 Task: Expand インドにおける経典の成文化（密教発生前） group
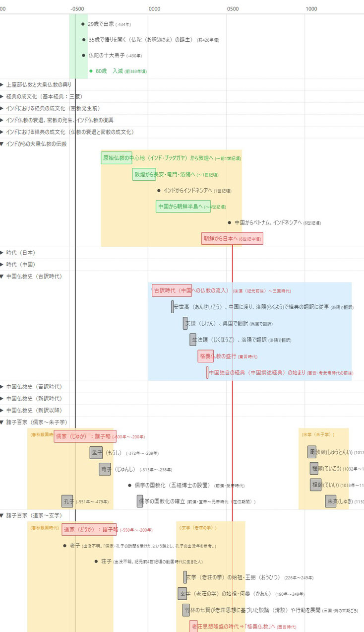2,108
